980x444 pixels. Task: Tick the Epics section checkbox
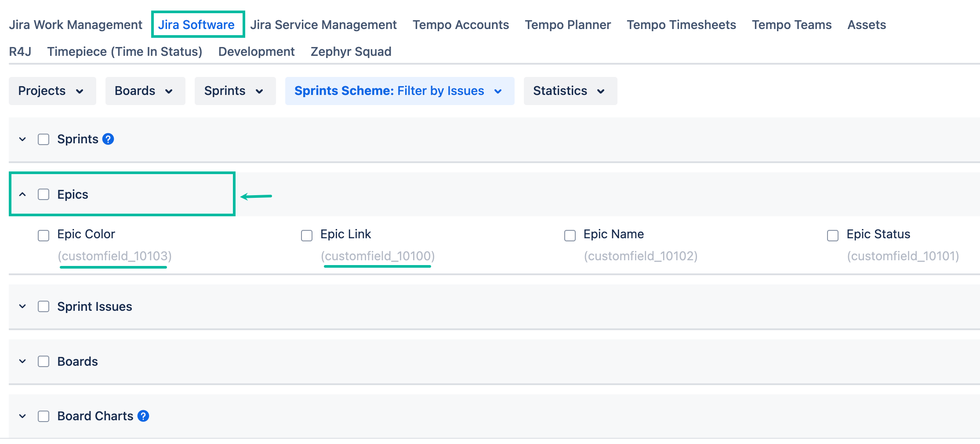click(44, 194)
